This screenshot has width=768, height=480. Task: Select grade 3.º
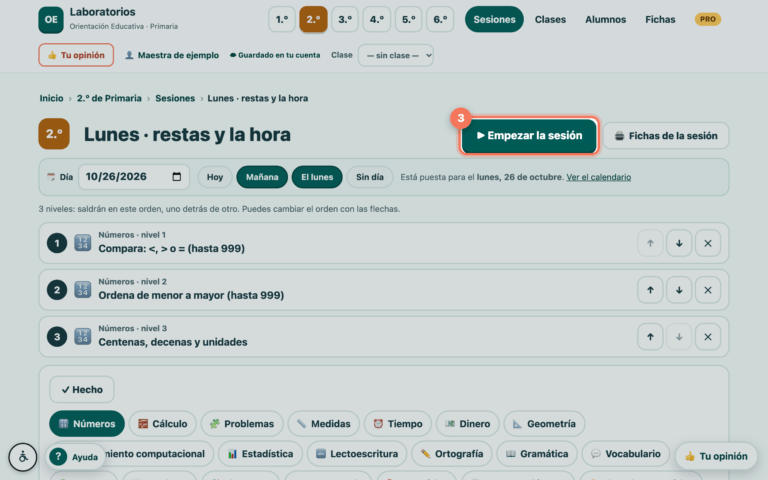[x=345, y=20]
